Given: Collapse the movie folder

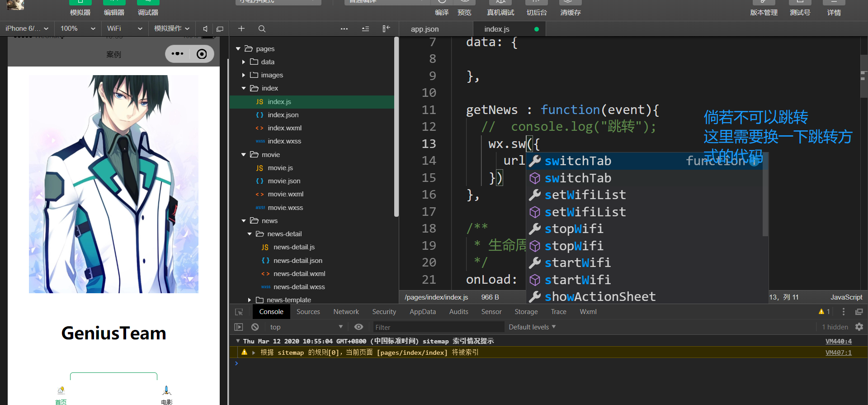Looking at the screenshot, I should coord(244,155).
